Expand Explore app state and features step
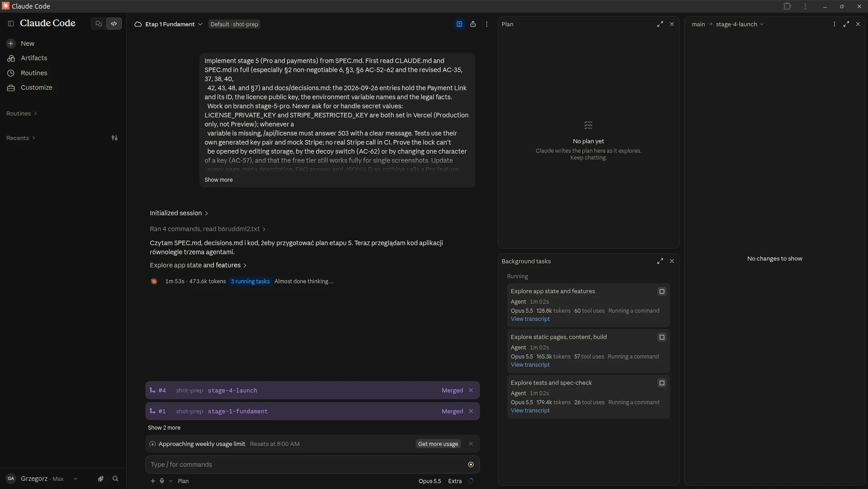This screenshot has height=489, width=868. [x=198, y=265]
